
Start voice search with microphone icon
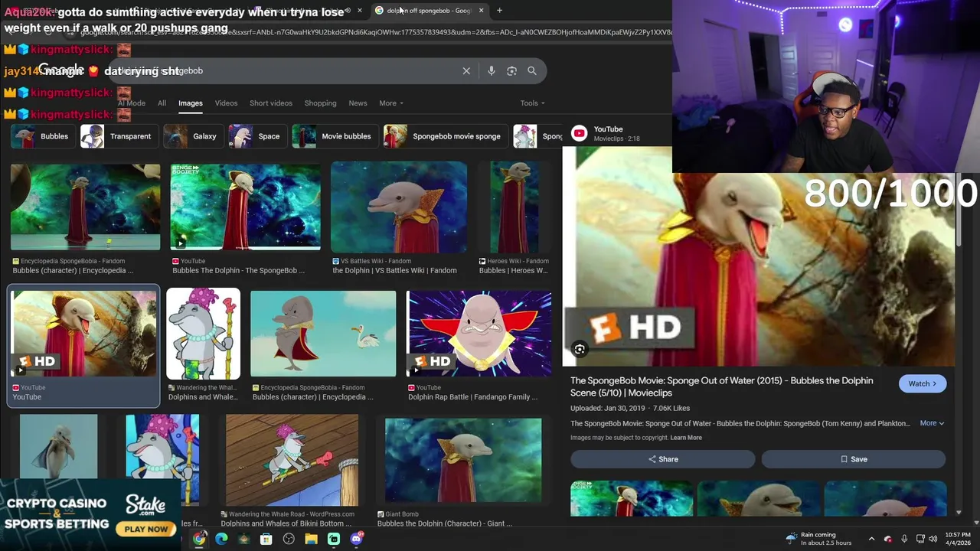tap(492, 70)
